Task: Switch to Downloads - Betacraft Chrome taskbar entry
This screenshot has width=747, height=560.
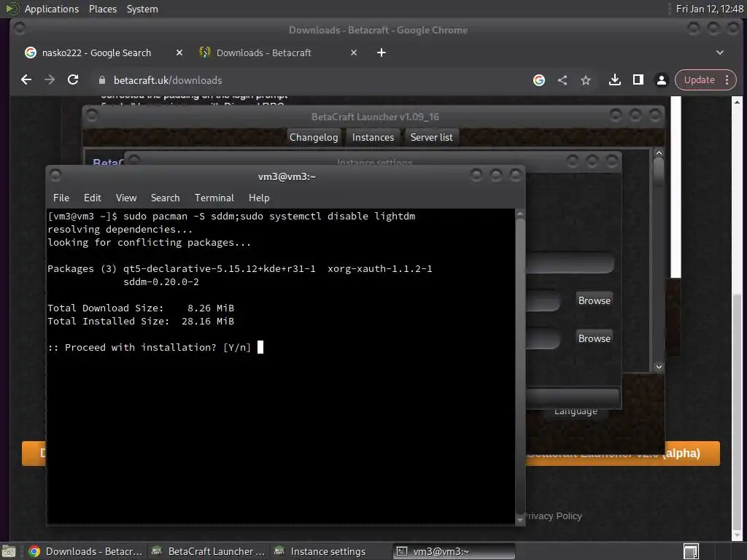Action: coord(86,551)
